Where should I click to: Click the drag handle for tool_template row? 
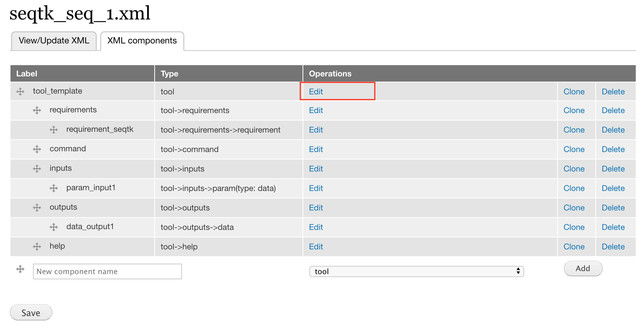20,91
